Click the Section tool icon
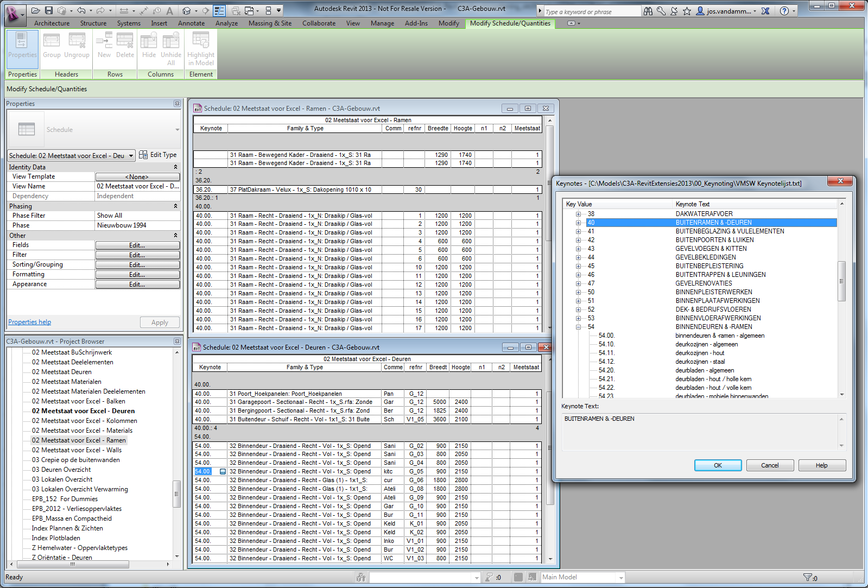This screenshot has width=868, height=588. tap(206, 10)
